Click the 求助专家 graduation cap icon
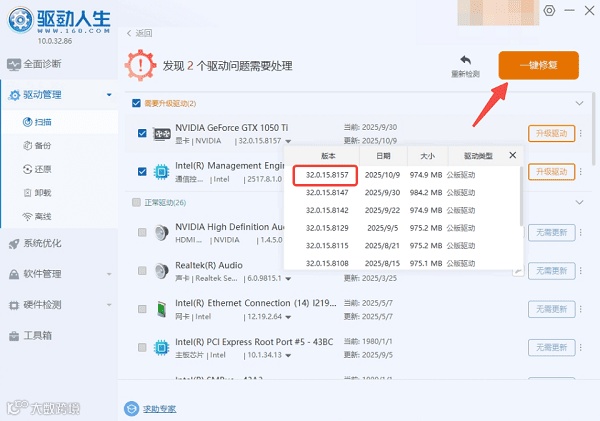The image size is (600, 421). click(x=131, y=408)
